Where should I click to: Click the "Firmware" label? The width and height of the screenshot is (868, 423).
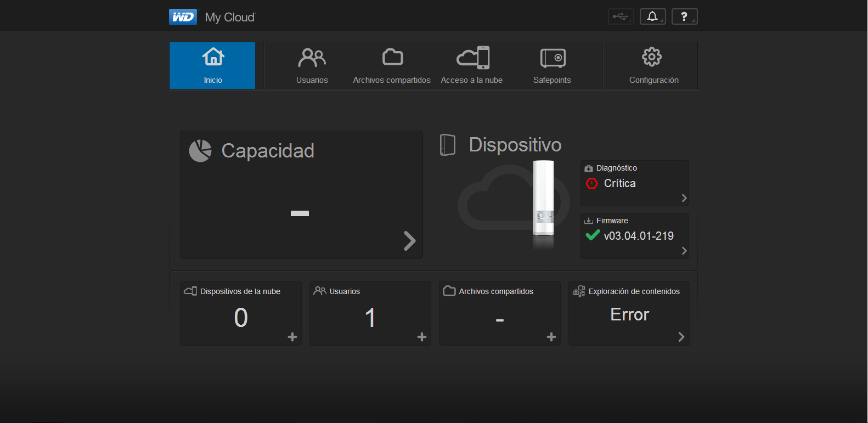pyautogui.click(x=612, y=221)
